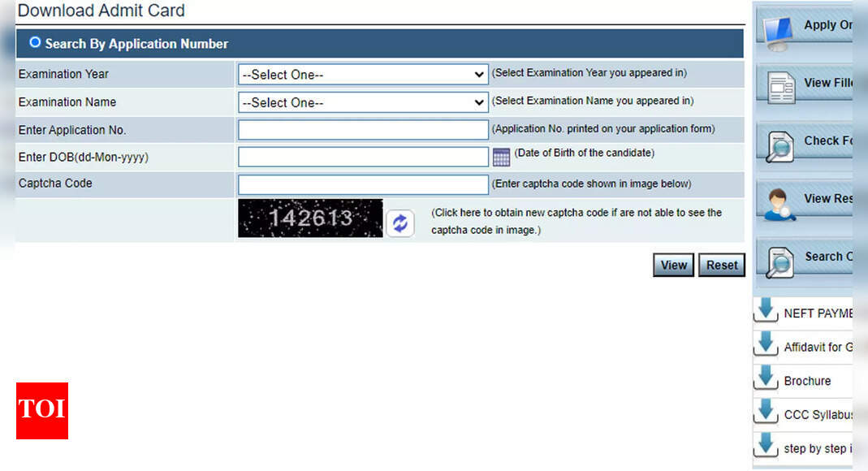The width and height of the screenshot is (868, 471).
Task: Click the Download Admit Card heading
Action: coord(101,11)
